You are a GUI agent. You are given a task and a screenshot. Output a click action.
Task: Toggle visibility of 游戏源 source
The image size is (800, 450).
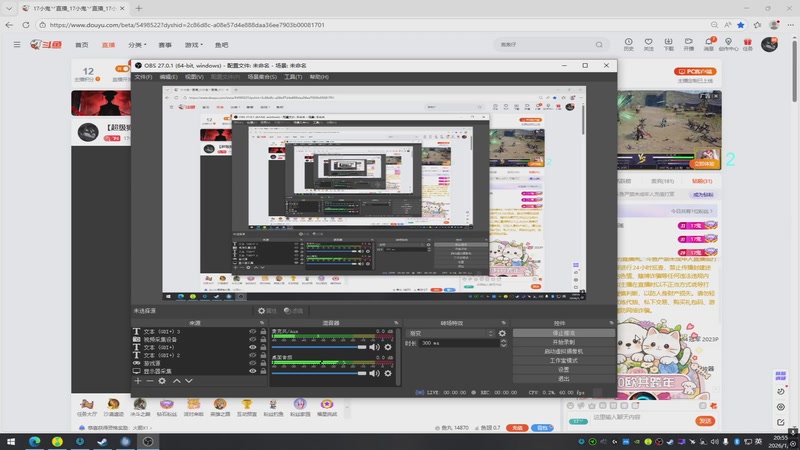point(253,363)
